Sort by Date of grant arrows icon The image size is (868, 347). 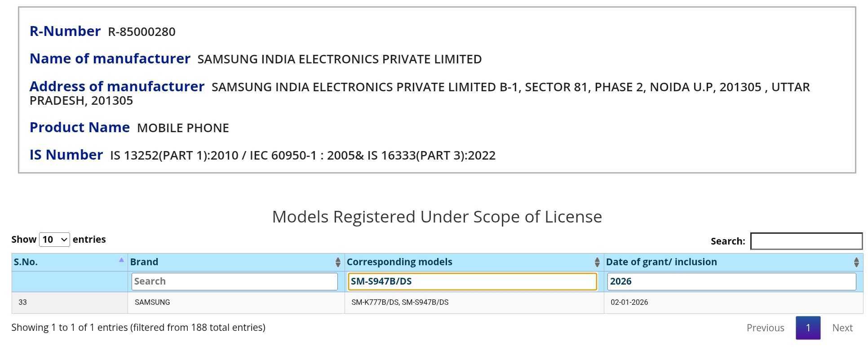tap(856, 262)
